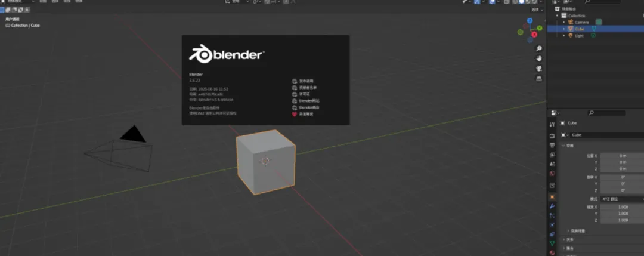
Task: Open the XYZ 欧拉 rotation mode dropdown
Action: (622, 199)
